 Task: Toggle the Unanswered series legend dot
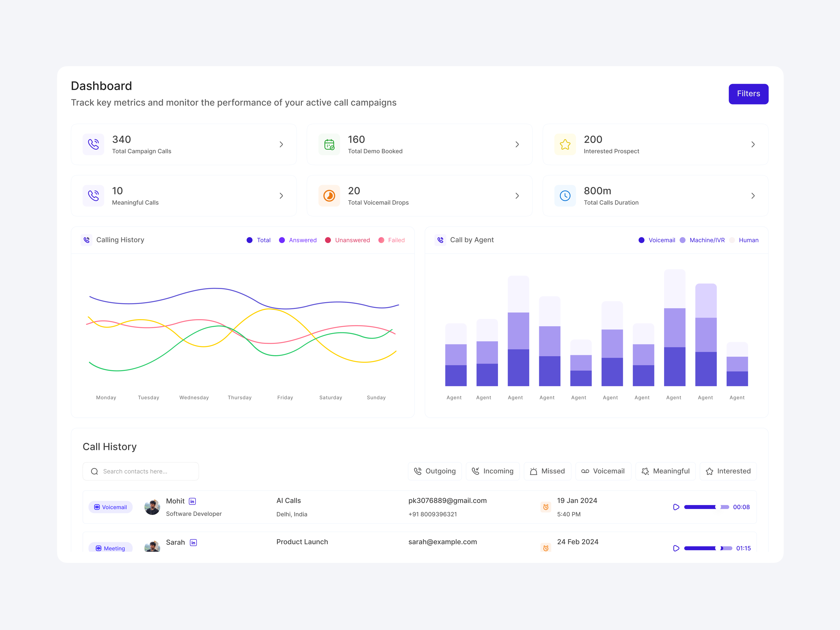(328, 240)
